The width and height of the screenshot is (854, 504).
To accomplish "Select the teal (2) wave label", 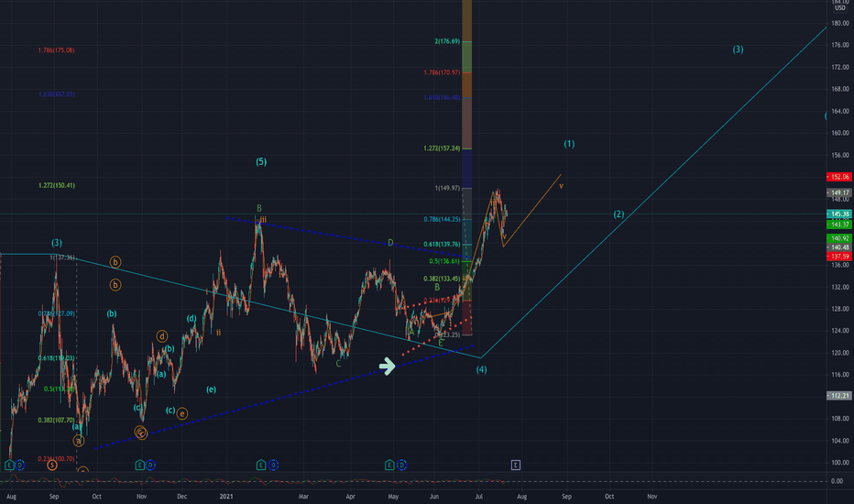I will (x=619, y=214).
